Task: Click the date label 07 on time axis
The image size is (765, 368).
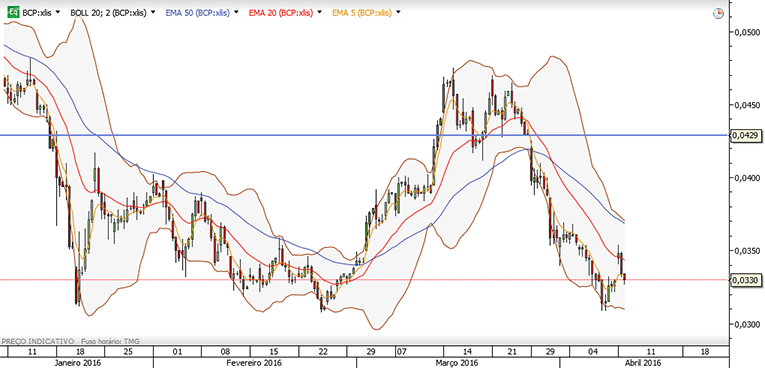Action: pyautogui.click(x=401, y=351)
